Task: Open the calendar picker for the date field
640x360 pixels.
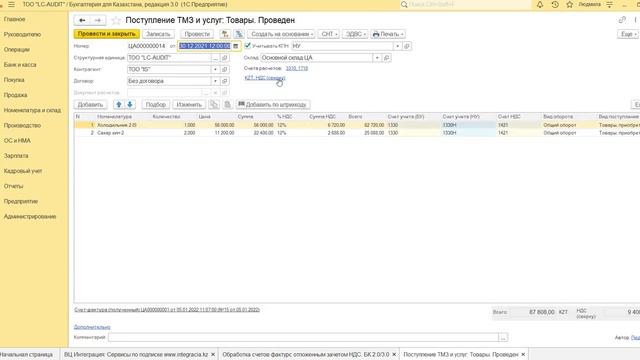Action: tap(236, 46)
